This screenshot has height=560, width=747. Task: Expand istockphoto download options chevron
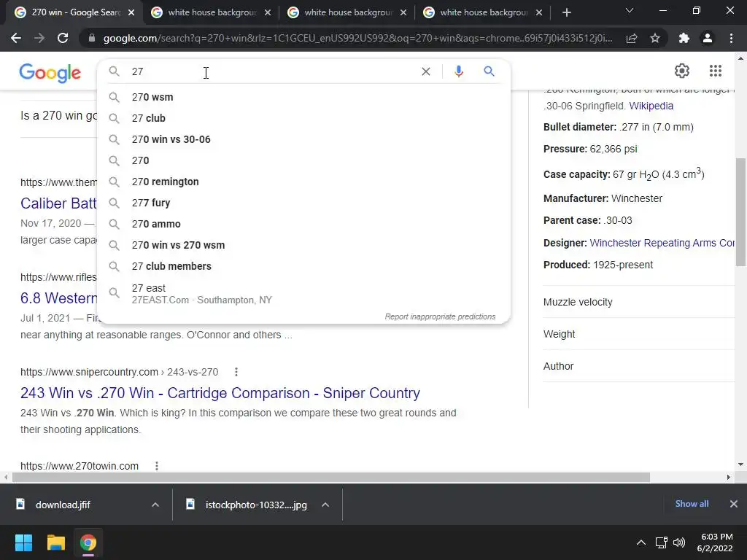(x=325, y=505)
